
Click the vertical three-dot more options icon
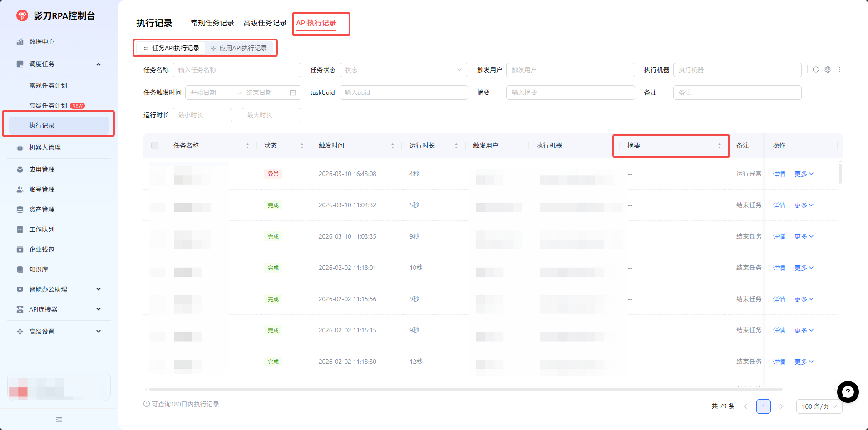[839, 69]
